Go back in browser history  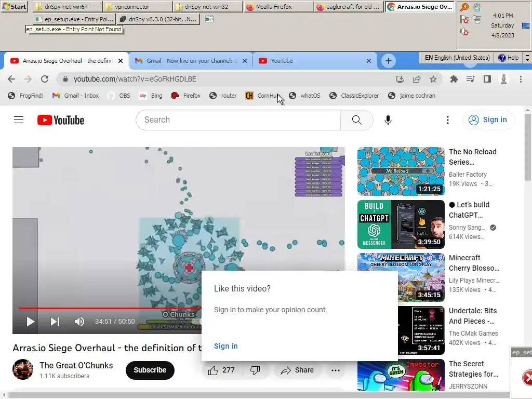[x=11, y=79]
